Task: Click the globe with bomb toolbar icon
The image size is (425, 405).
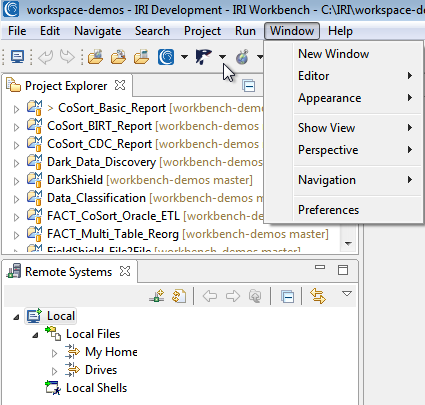Action: tap(243, 57)
